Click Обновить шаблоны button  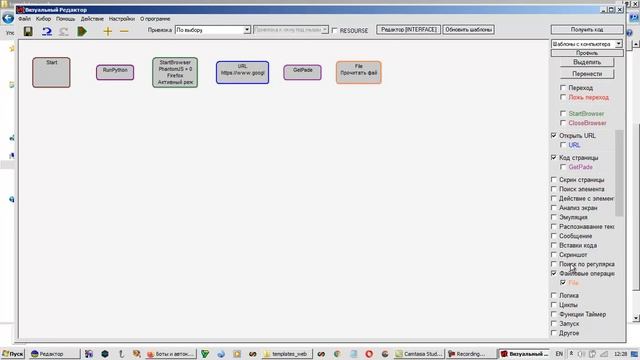click(x=469, y=29)
